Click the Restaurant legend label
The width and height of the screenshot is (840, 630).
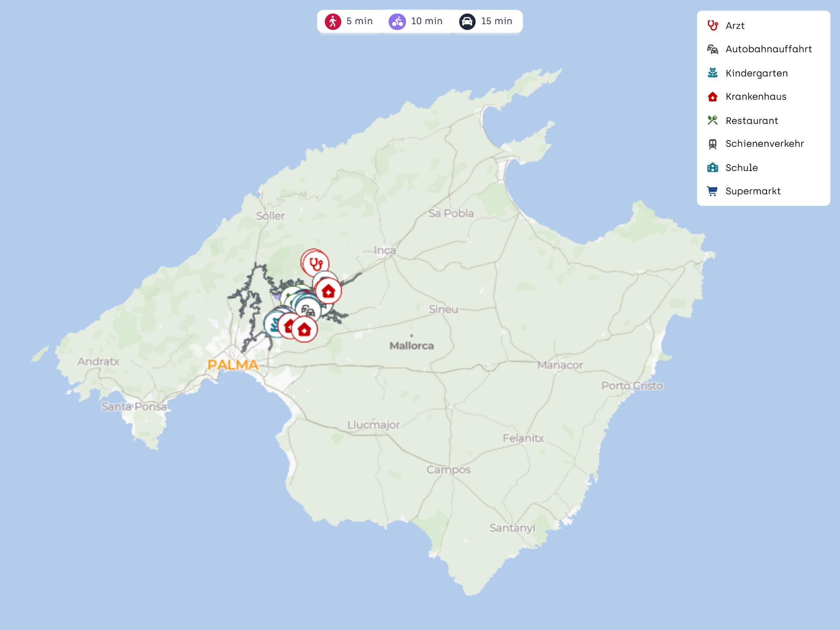pyautogui.click(x=752, y=121)
